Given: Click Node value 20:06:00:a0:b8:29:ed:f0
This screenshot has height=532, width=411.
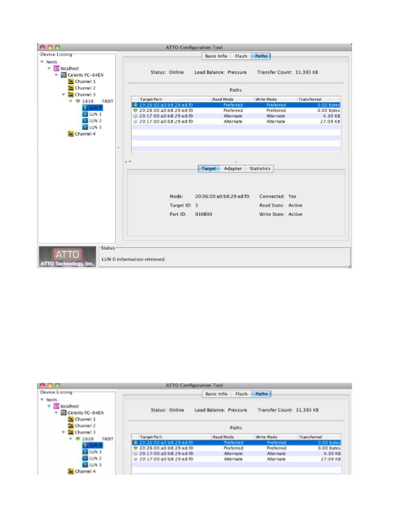Looking at the screenshot, I should click(222, 196).
